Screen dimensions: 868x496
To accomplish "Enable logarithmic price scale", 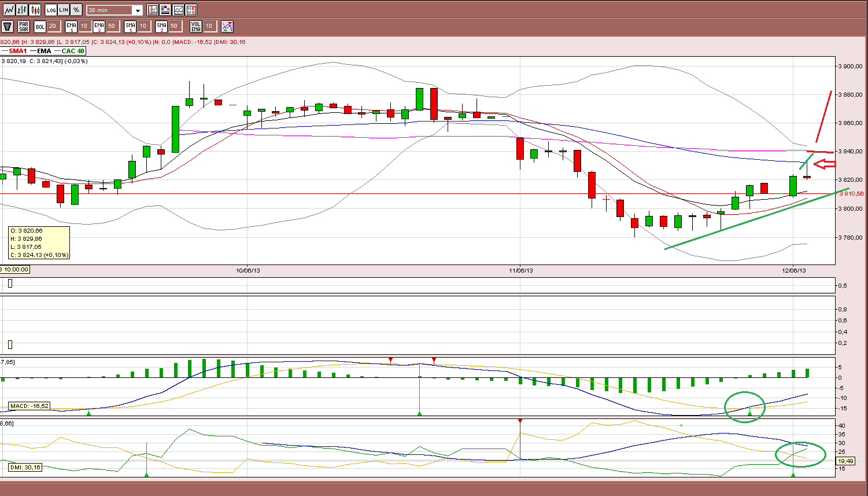I will pos(51,10).
